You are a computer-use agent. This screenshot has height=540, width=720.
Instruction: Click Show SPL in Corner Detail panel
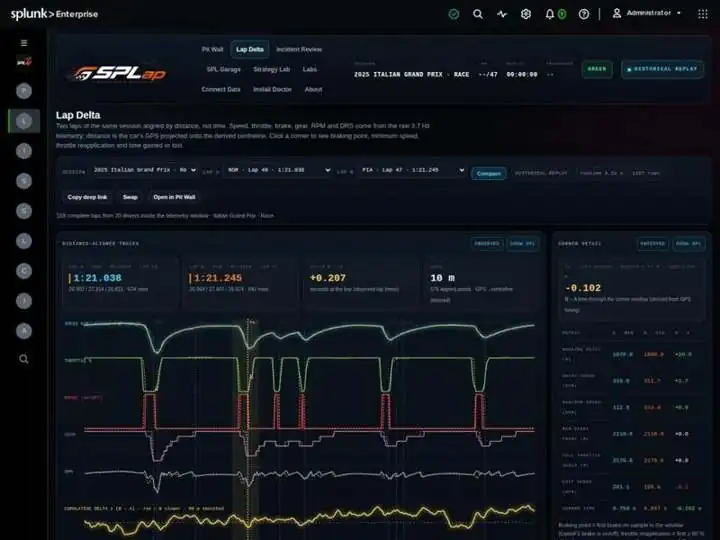(x=689, y=244)
